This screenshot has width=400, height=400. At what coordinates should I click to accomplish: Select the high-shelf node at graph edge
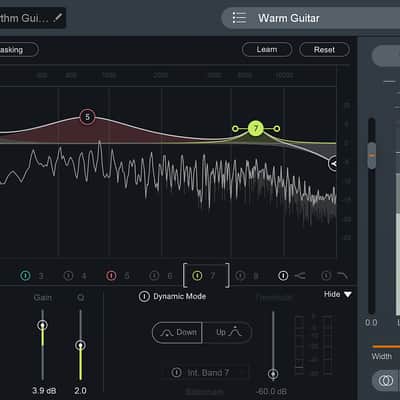[x=333, y=164]
